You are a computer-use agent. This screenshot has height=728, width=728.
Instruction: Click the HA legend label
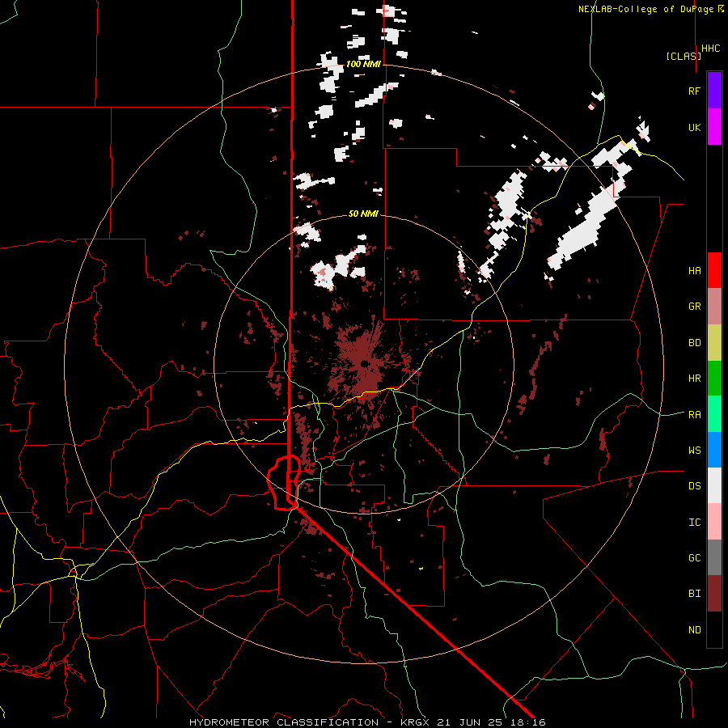point(694,270)
